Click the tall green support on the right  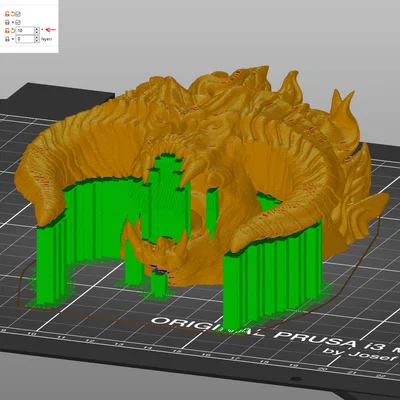(x=272, y=280)
